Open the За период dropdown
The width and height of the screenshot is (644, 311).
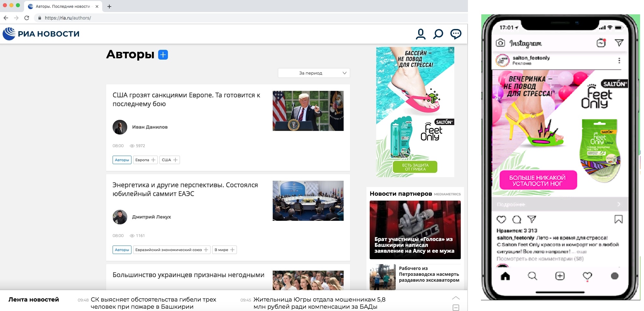314,73
